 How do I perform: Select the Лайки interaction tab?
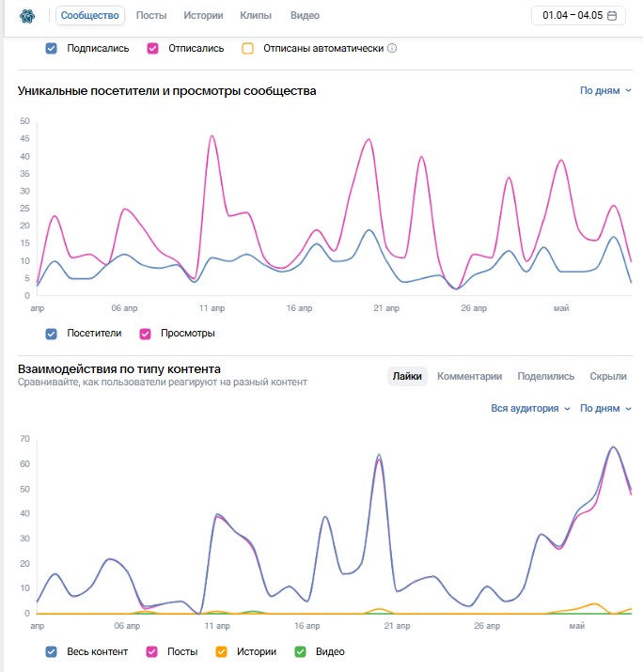coord(407,376)
